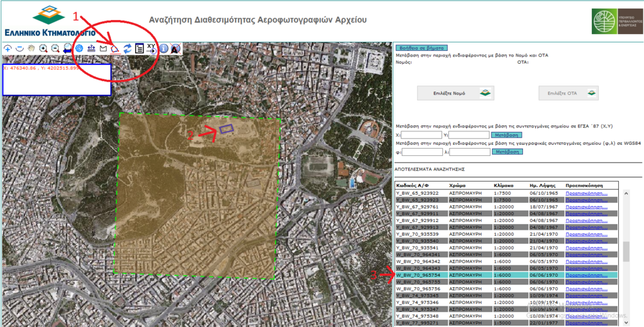Open the Επιλέξτε ΟΤΑ selector
This screenshot has width=644, height=327.
(568, 93)
